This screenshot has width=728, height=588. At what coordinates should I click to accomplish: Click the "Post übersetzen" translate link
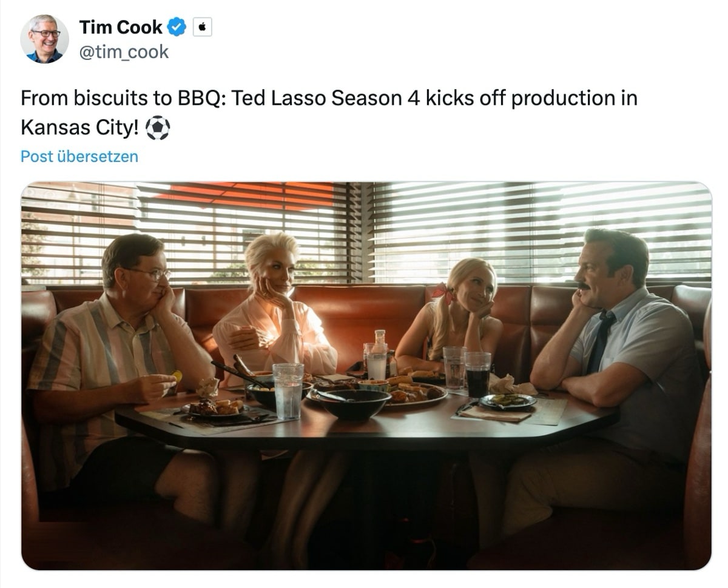[x=79, y=156]
